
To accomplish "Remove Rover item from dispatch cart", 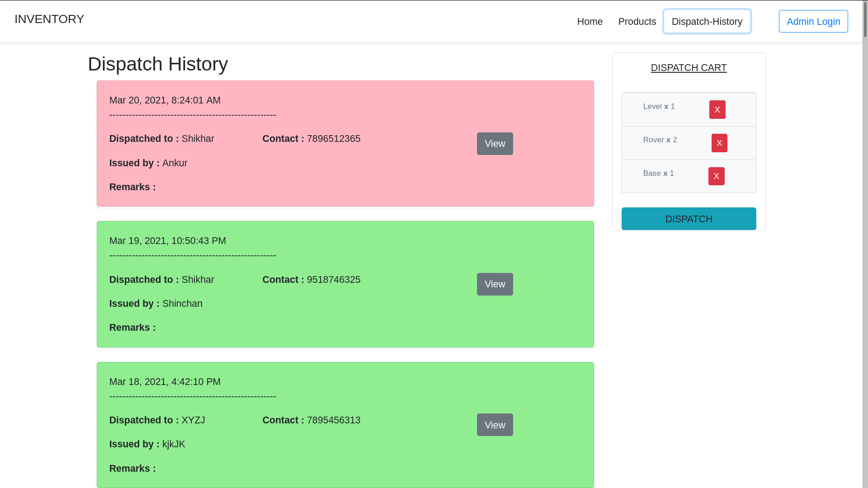I will (719, 143).
